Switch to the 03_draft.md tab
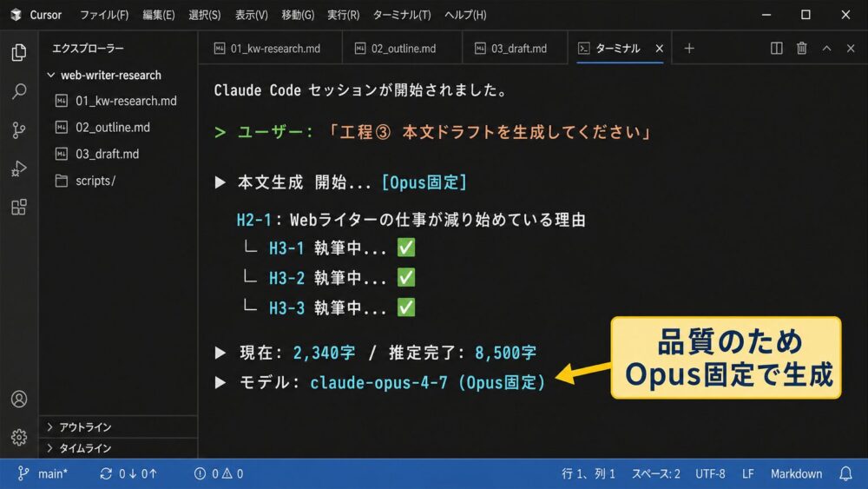Screen dimensions: 868x489 (515, 49)
